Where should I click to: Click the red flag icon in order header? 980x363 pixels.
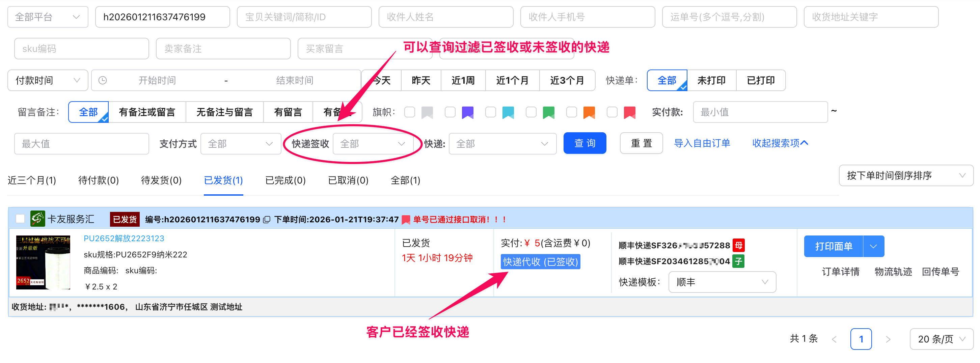[406, 220]
